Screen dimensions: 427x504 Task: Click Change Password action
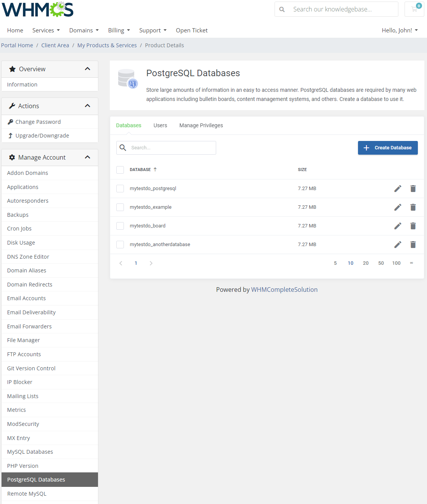tap(50, 122)
